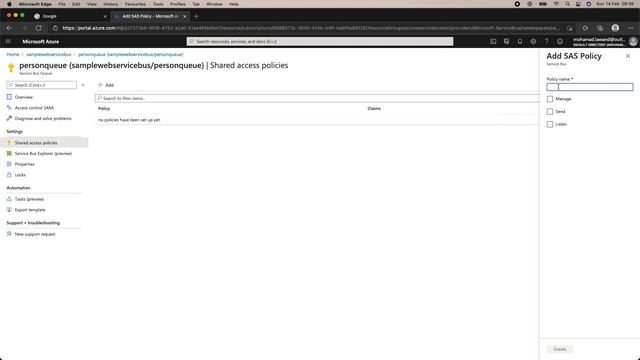The image size is (640, 360).
Task: Open Directories and subscriptions filter icon
Action: tap(507, 42)
